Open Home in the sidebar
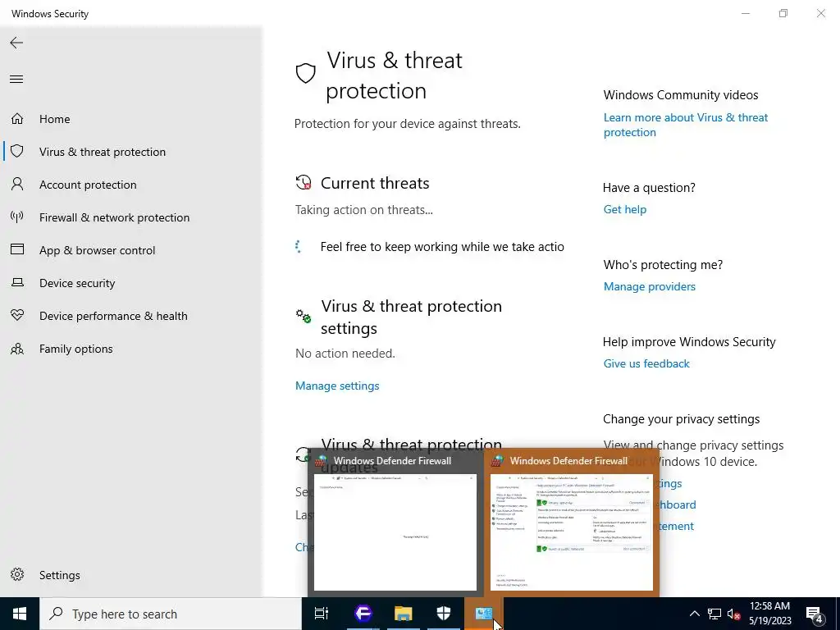 point(55,119)
